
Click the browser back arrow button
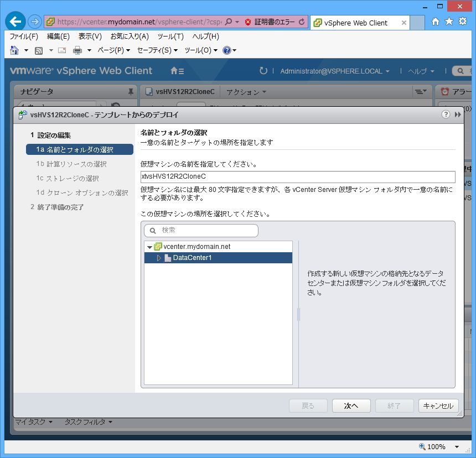(15, 22)
